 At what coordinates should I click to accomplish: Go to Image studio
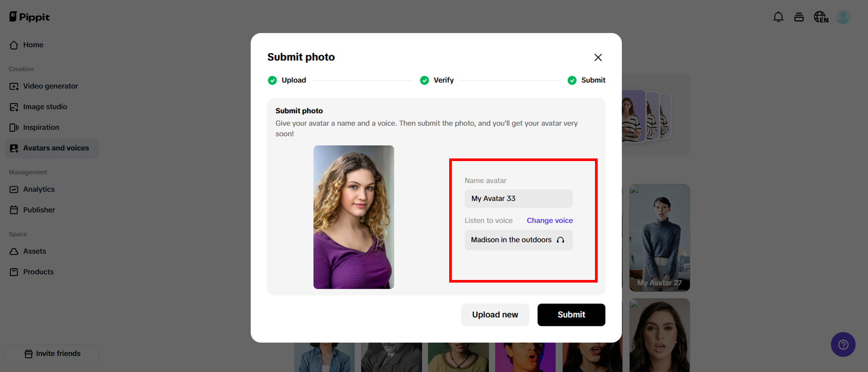tap(45, 107)
